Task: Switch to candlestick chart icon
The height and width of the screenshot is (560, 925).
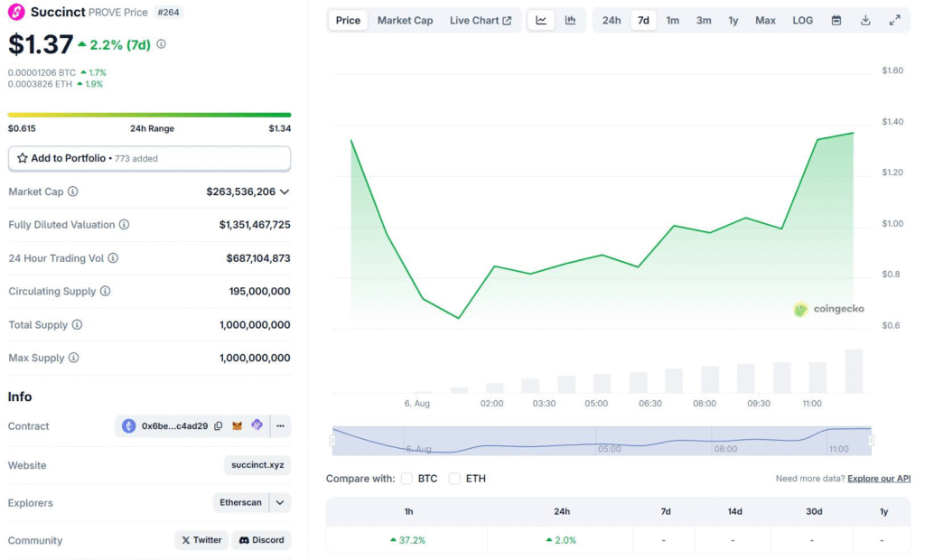Action: pyautogui.click(x=571, y=21)
